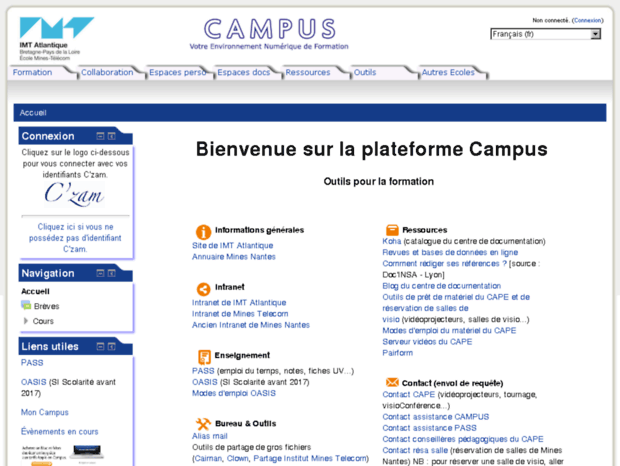Screen dimensions: 620x466
Task: Open Contact assistance CAMPUS link
Action: (435, 417)
